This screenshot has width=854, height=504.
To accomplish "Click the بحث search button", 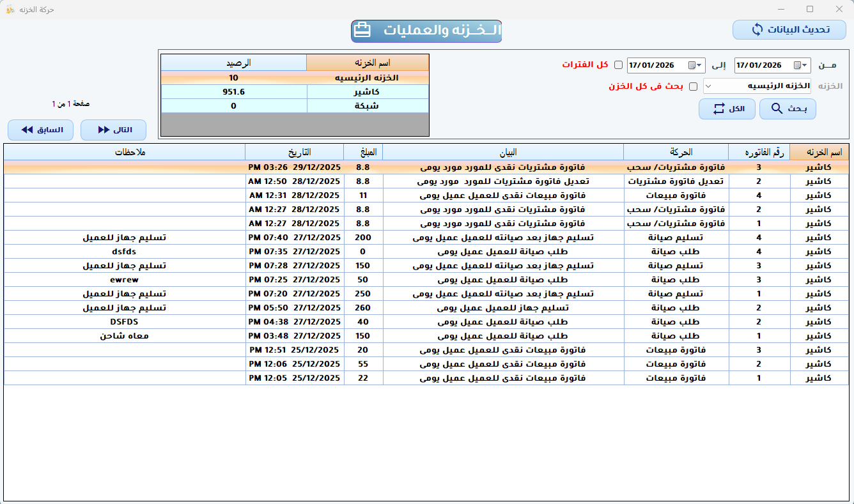I will (787, 109).
